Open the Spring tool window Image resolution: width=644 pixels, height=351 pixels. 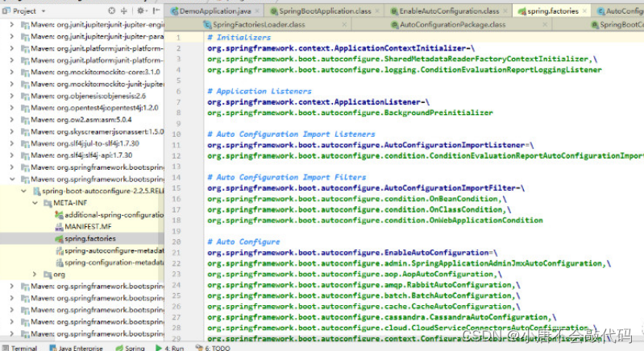(x=131, y=348)
